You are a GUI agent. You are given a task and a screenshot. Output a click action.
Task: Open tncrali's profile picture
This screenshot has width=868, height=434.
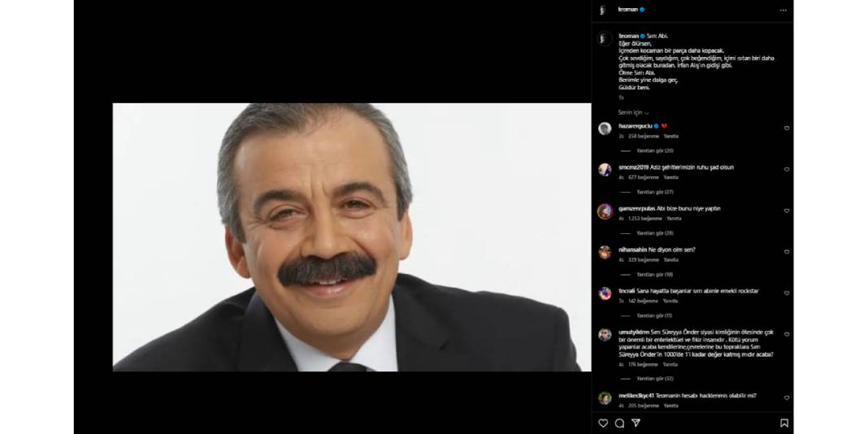click(605, 294)
